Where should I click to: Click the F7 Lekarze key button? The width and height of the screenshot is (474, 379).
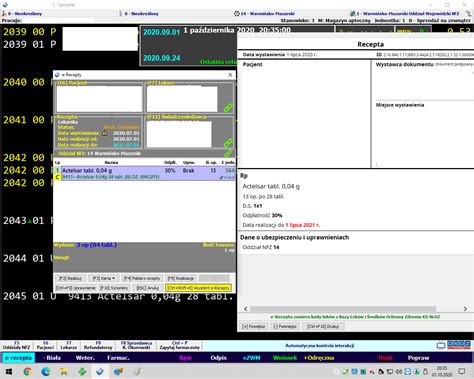pos(69,345)
